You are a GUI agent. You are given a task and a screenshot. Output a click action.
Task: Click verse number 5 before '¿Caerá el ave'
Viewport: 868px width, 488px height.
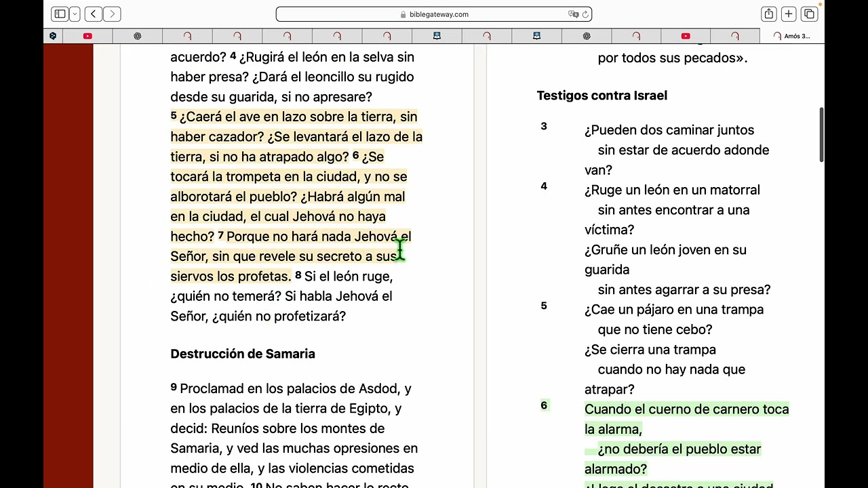click(174, 116)
